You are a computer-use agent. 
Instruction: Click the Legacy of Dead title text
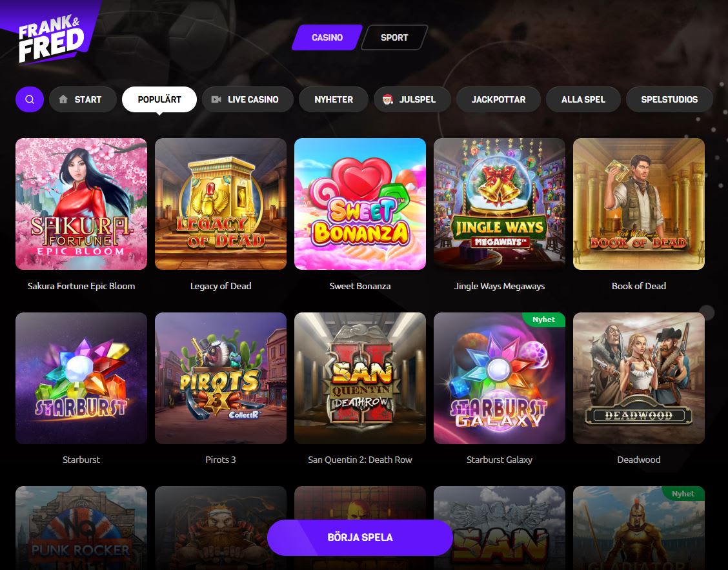(221, 286)
